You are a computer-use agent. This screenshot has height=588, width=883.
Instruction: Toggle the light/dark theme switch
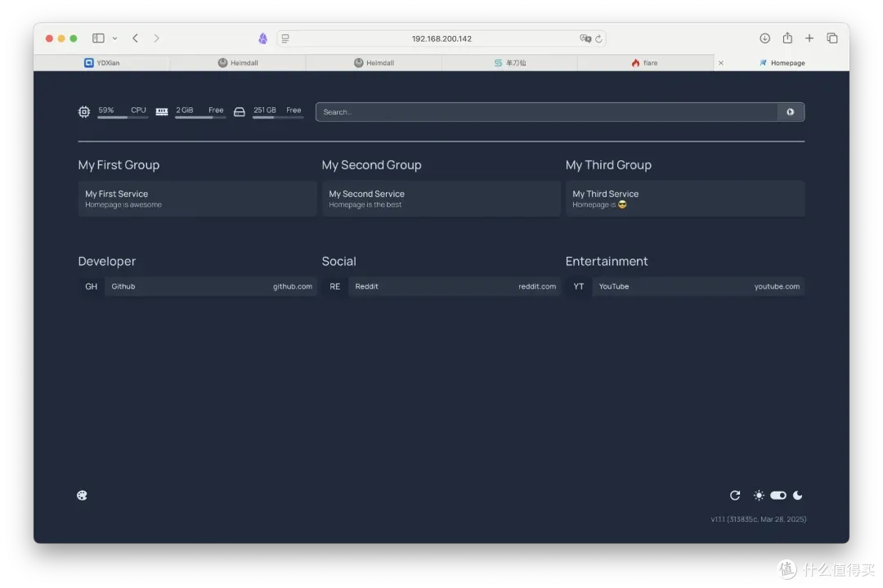point(778,495)
